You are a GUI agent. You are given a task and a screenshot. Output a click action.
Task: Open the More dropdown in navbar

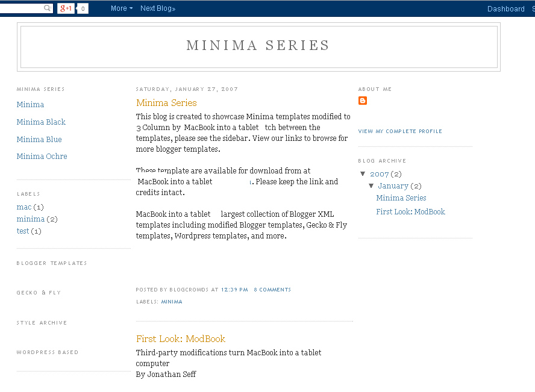coord(122,8)
